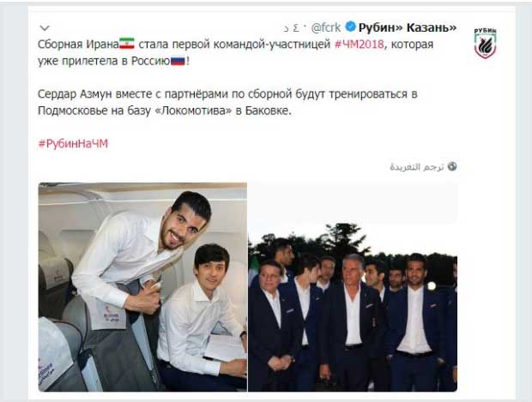Click the translate tweet link

(417, 167)
